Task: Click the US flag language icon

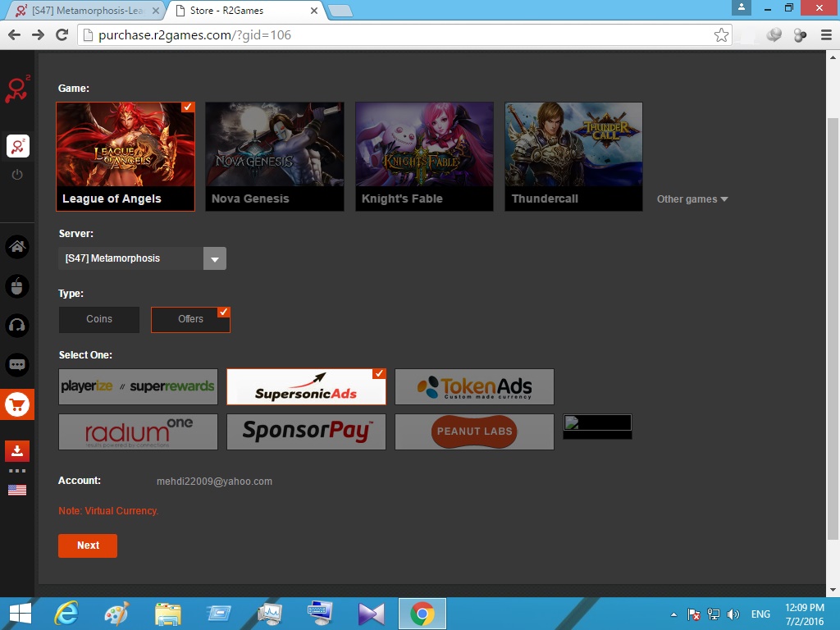Action: [17, 490]
